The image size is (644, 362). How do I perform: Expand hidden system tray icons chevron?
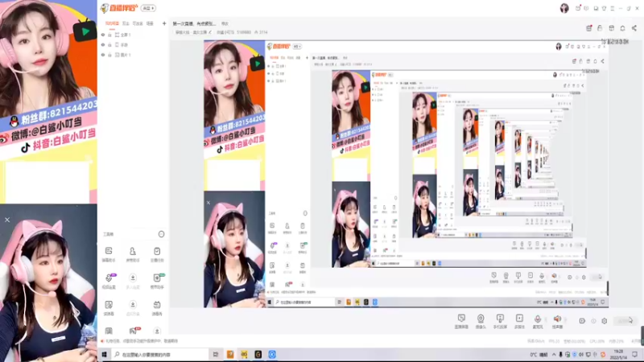tap(554, 355)
